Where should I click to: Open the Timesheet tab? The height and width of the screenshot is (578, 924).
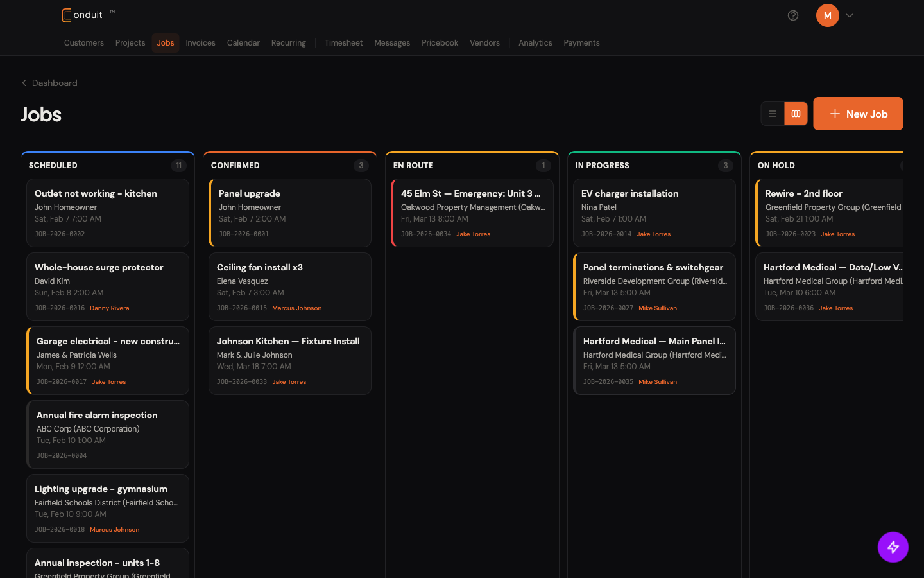point(343,43)
